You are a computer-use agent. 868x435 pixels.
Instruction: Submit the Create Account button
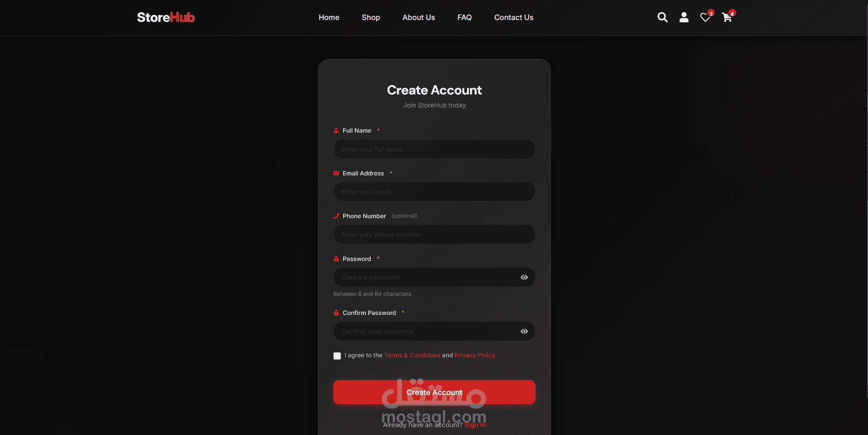[x=434, y=392]
